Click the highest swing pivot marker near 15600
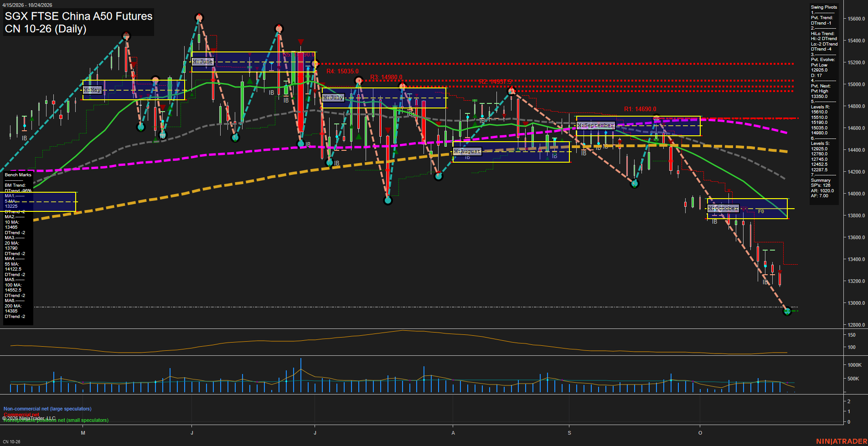The image size is (868, 446). click(x=199, y=18)
